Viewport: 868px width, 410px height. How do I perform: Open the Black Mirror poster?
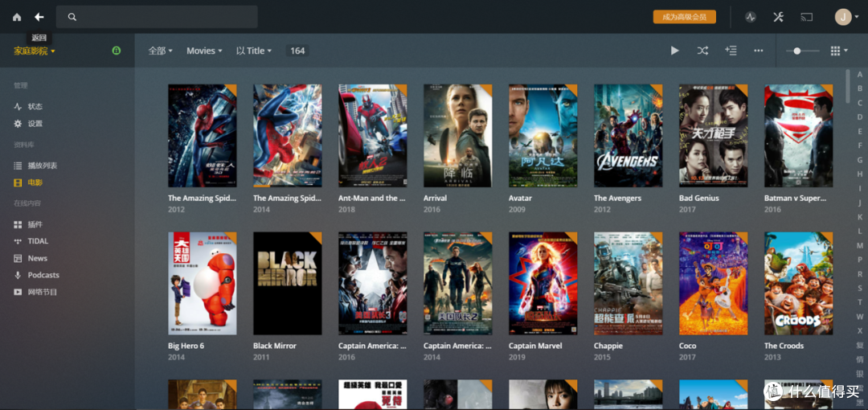287,283
